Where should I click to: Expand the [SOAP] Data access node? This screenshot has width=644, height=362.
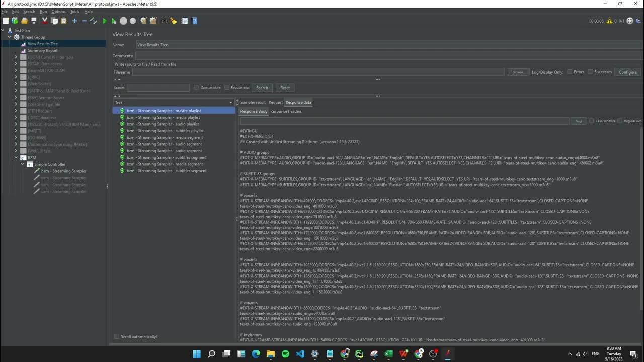pyautogui.click(x=16, y=64)
